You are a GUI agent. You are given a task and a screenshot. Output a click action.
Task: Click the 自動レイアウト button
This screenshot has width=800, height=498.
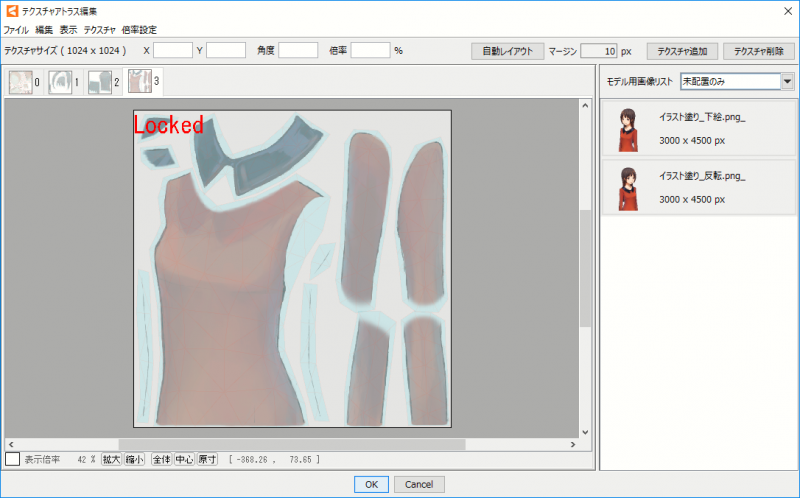(507, 51)
